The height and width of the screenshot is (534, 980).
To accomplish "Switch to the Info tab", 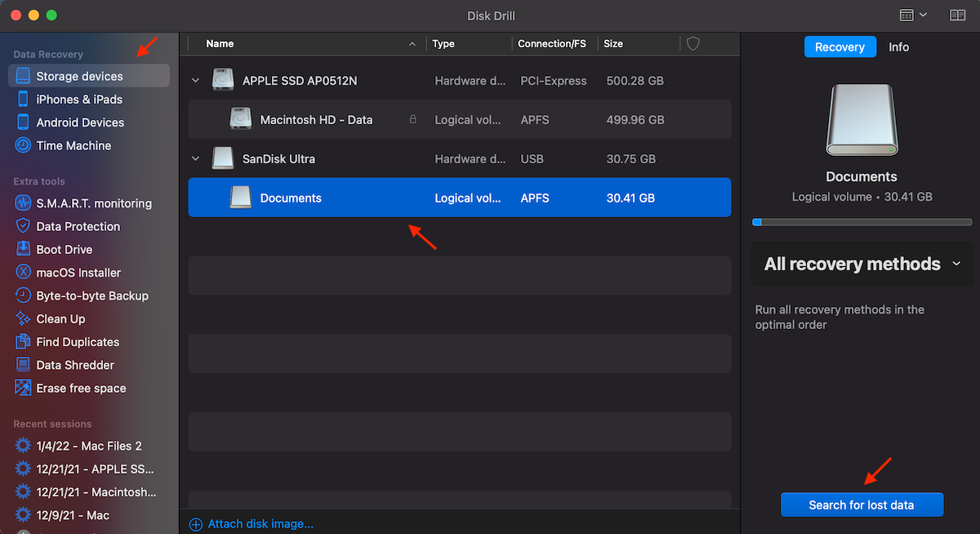I will tap(898, 47).
